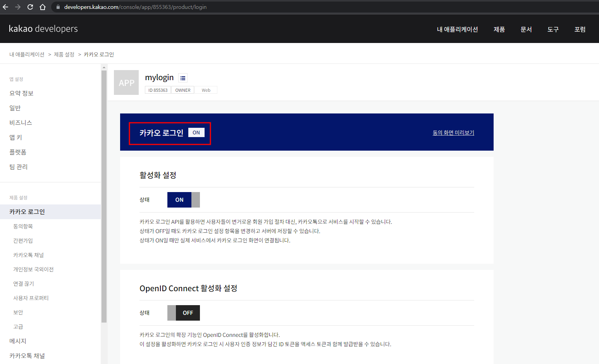Open 도구 top navigation menu

(x=553, y=29)
